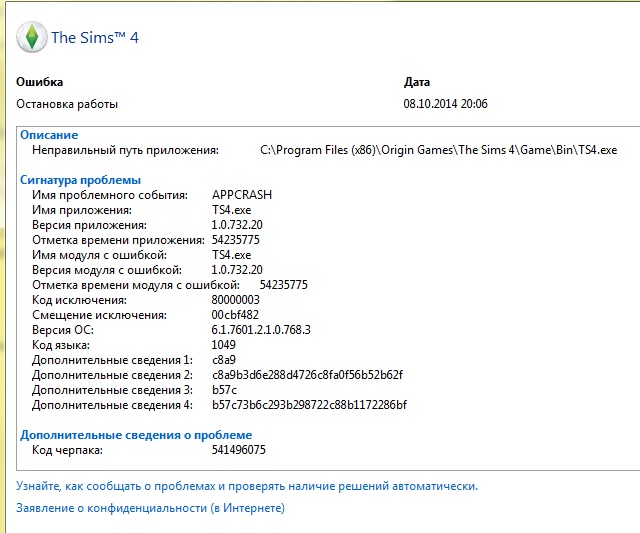This screenshot has height=533, width=640.
Task: Select additional info 2 hash value
Action: (x=307, y=375)
